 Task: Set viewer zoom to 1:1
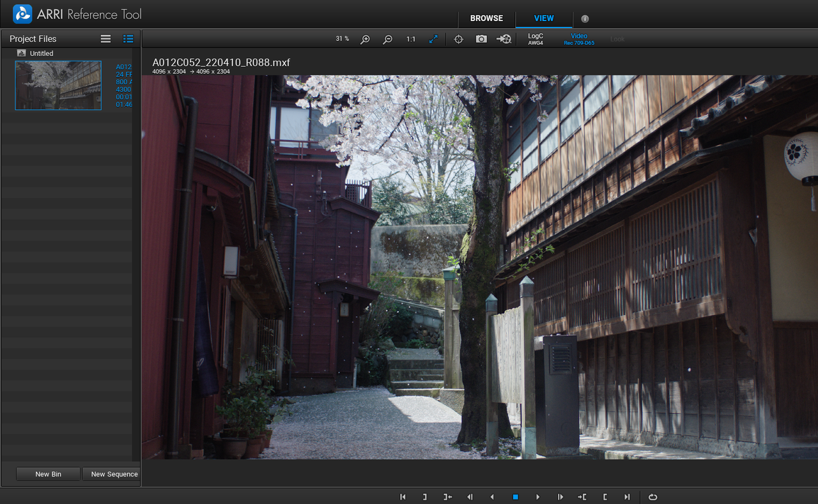(411, 39)
